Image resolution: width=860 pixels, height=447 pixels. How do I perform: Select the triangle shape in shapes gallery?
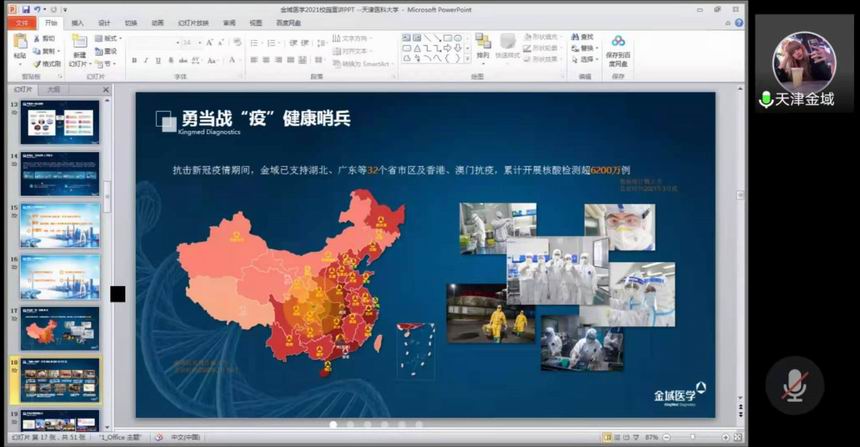pos(417,48)
